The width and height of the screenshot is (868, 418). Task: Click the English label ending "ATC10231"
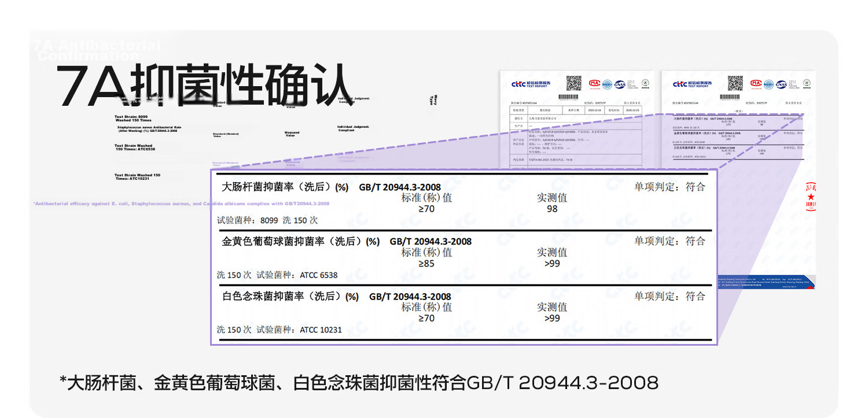click(x=137, y=177)
